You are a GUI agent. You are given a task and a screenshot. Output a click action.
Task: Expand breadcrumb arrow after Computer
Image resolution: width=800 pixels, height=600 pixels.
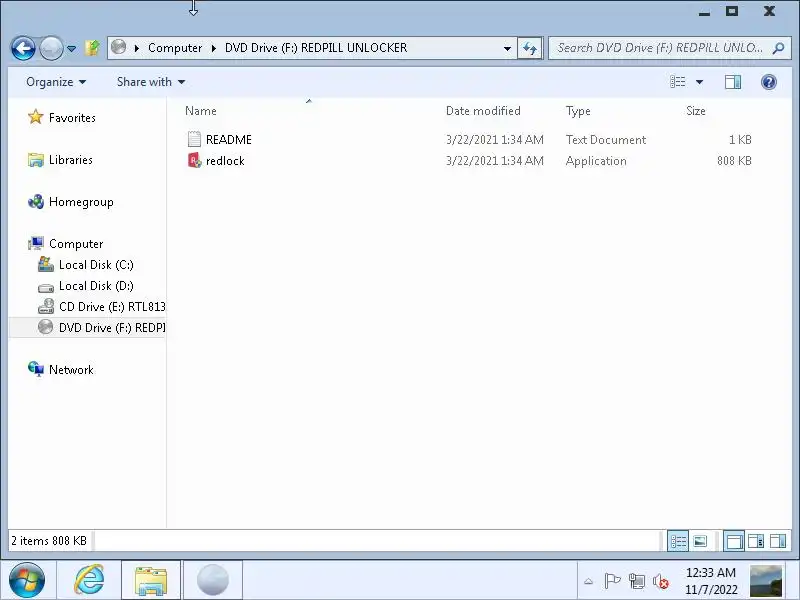coord(214,48)
